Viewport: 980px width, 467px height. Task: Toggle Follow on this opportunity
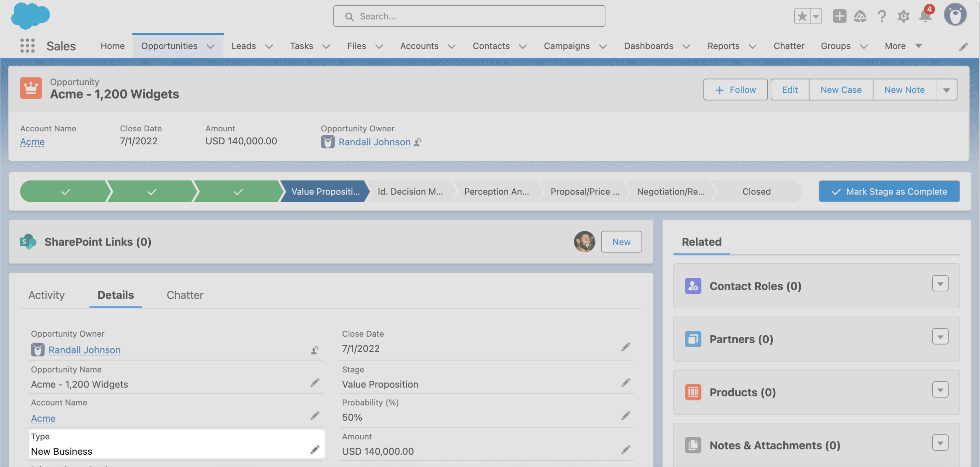coord(735,90)
